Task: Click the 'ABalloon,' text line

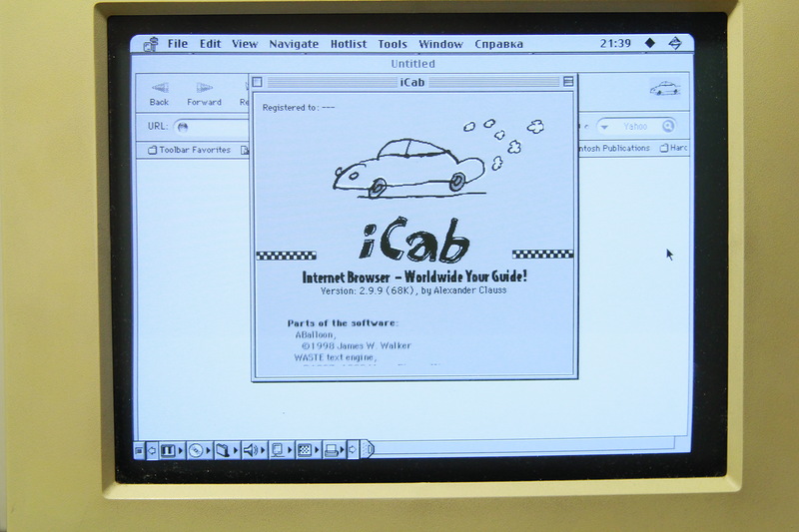Action: pos(316,335)
